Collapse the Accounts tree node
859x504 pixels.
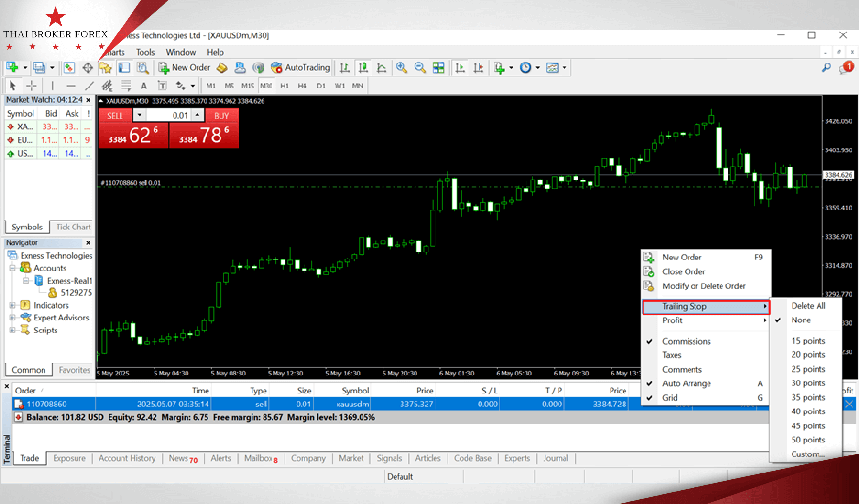pyautogui.click(x=12, y=268)
